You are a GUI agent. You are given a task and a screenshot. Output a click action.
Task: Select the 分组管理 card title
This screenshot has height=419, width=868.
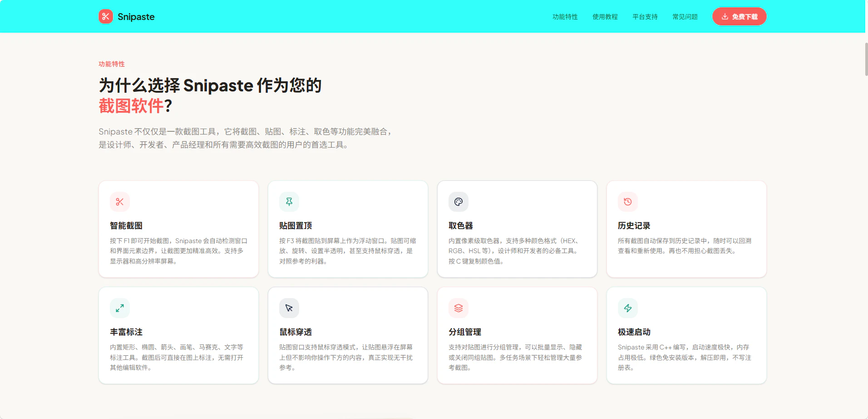(465, 332)
